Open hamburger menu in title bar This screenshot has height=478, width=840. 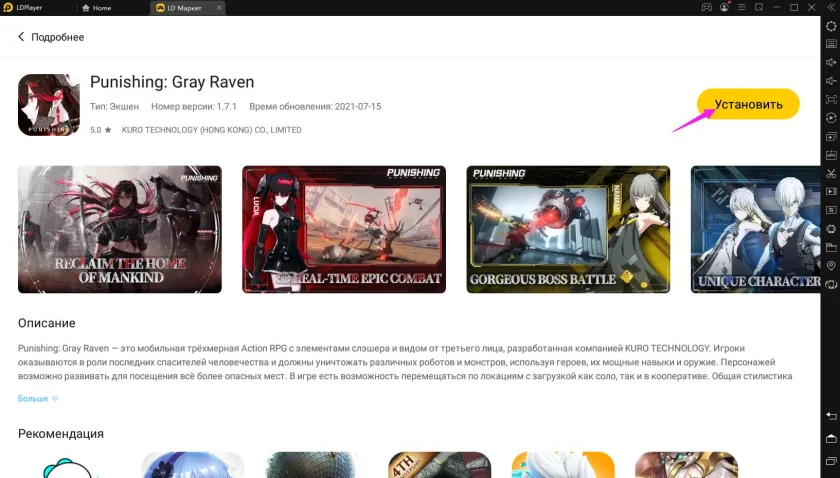click(x=741, y=8)
